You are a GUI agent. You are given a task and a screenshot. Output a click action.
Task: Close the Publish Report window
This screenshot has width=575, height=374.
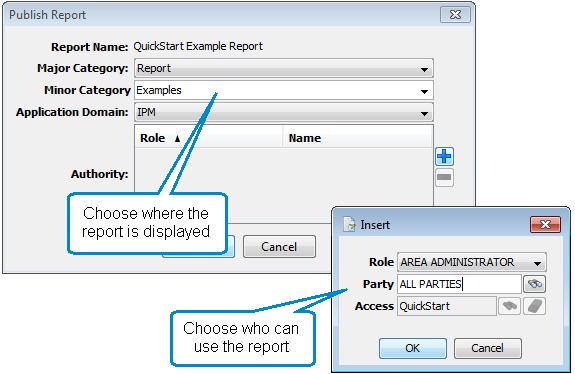click(x=455, y=15)
